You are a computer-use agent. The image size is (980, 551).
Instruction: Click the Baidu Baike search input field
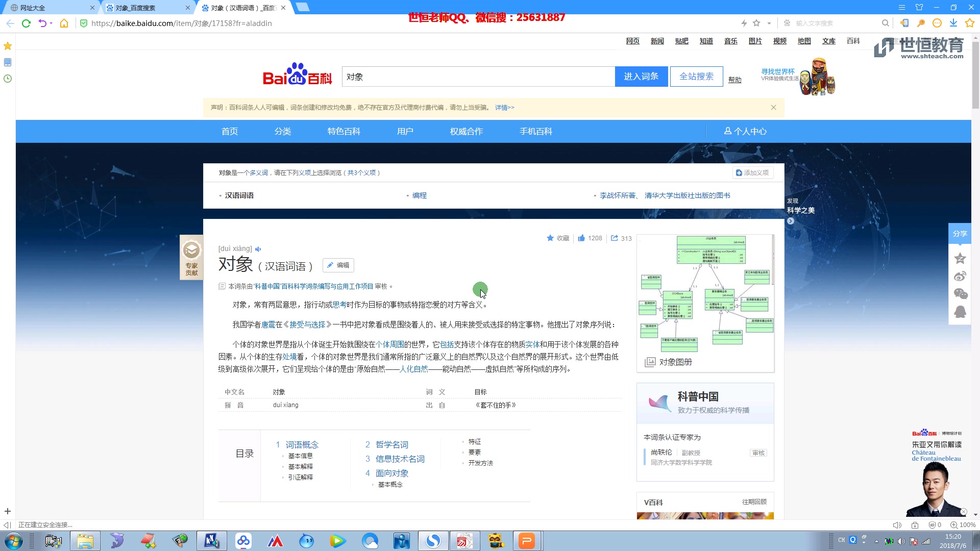pos(478,77)
